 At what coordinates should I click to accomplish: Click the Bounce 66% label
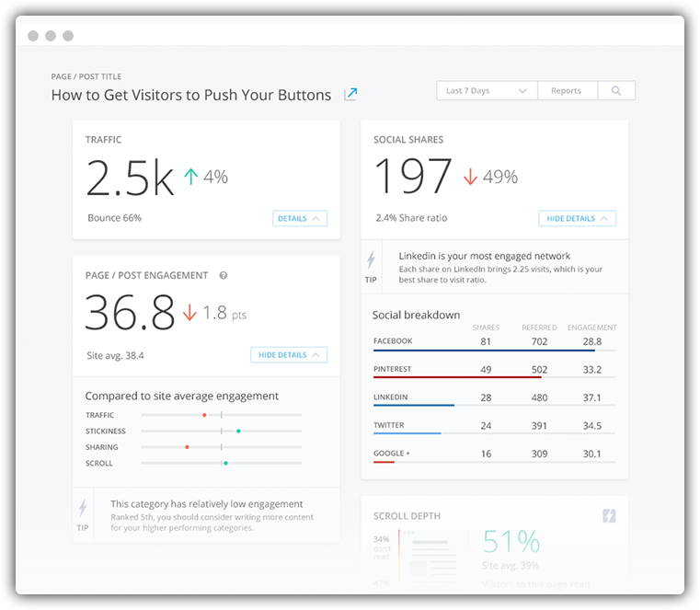click(114, 218)
